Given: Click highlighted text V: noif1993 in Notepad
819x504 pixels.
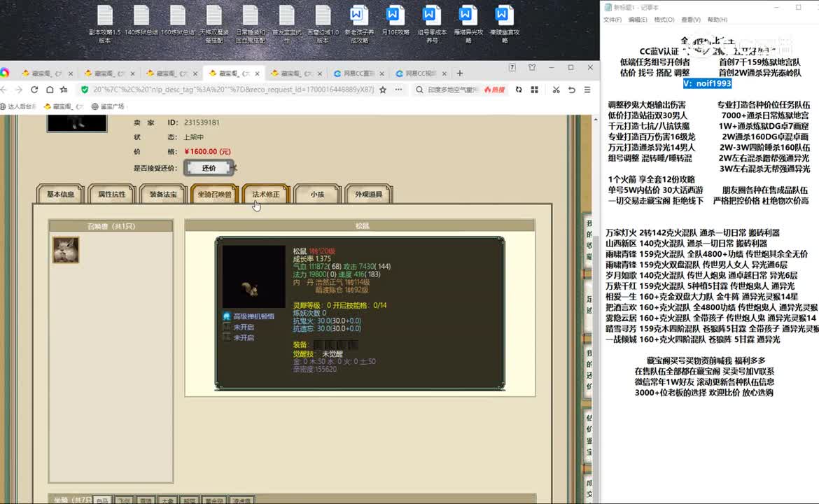Looking at the screenshot, I should (707, 83).
